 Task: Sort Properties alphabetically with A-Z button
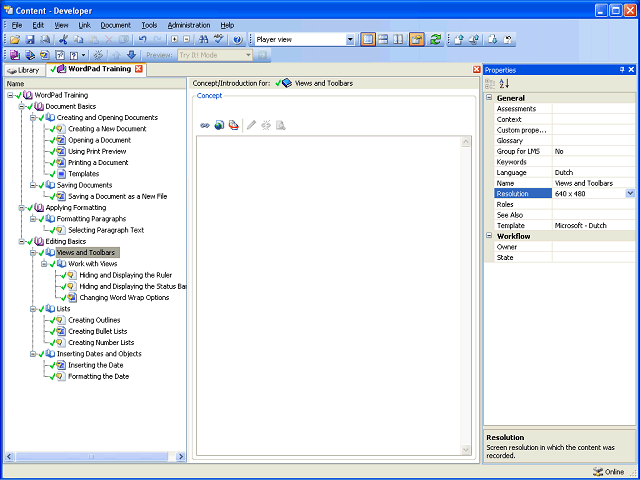coord(504,84)
